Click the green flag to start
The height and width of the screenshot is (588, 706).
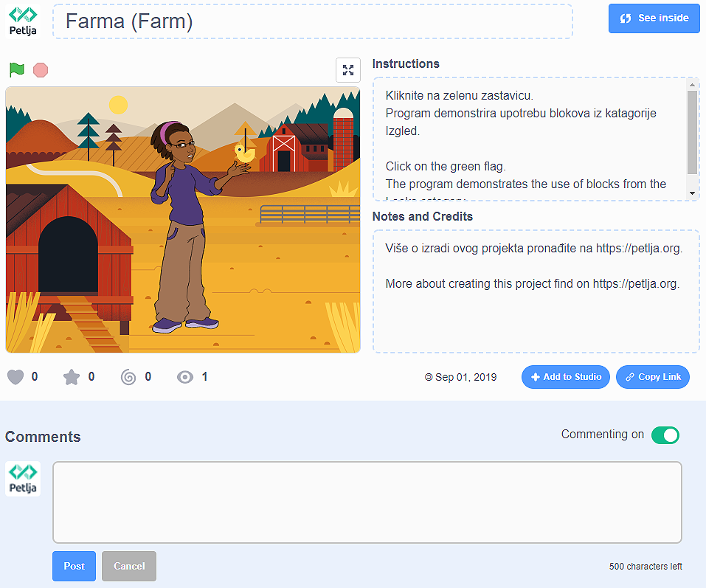coord(17,70)
